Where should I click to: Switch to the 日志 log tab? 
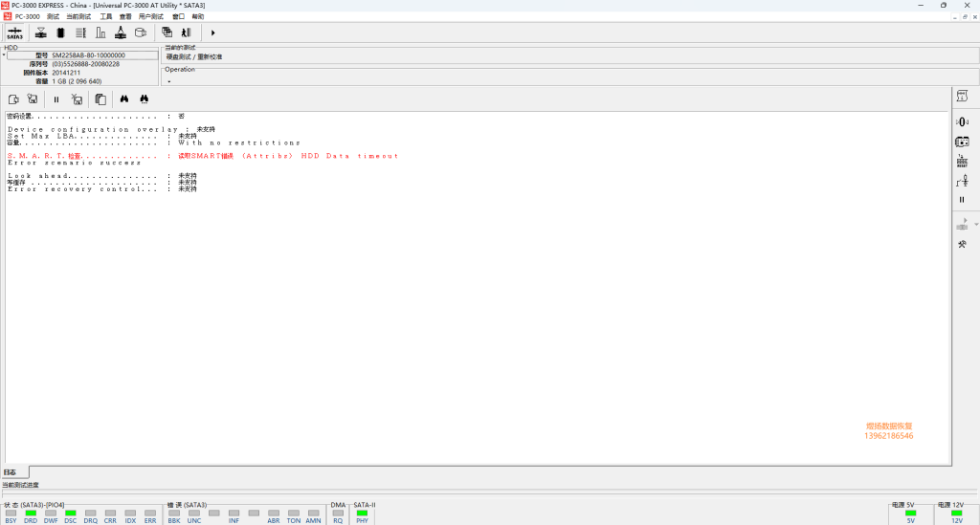[x=10, y=472]
